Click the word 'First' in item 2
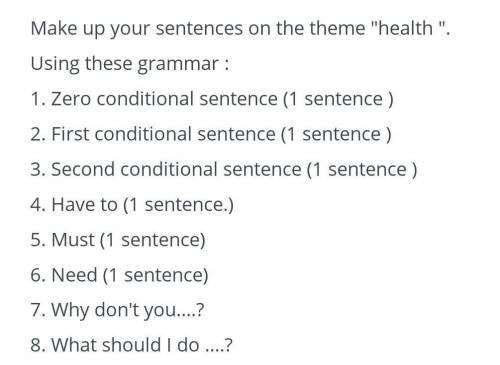This screenshot has height=365, width=500. point(70,134)
